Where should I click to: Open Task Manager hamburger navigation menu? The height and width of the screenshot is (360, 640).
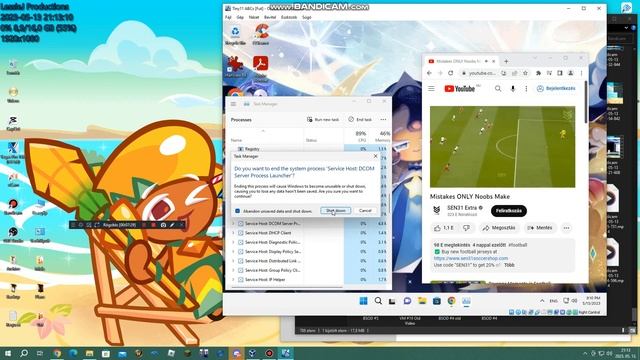click(x=233, y=104)
